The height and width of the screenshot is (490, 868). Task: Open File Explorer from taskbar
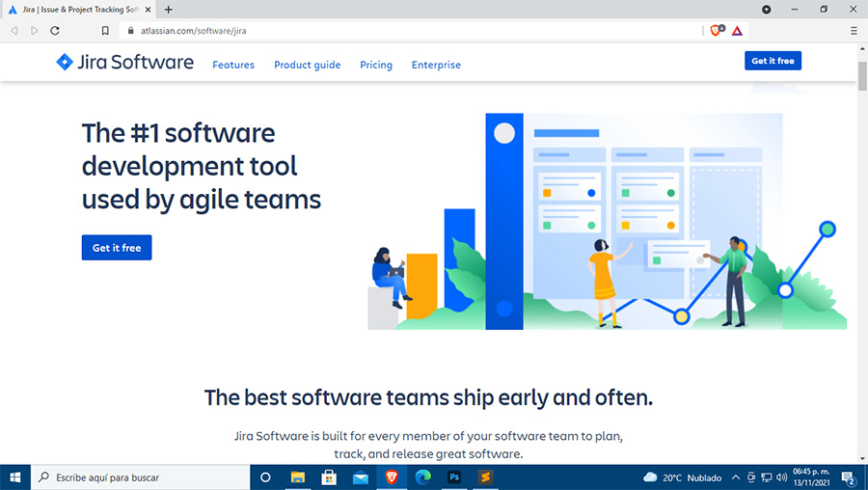point(298,477)
